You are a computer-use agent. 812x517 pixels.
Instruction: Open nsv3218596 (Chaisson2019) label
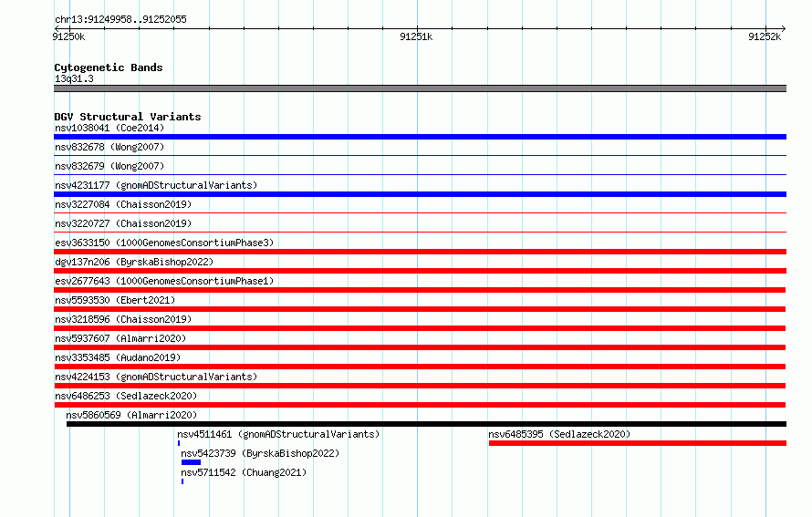[x=123, y=319]
